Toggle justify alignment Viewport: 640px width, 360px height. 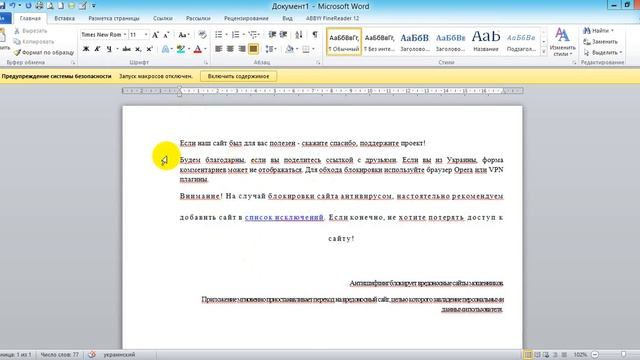click(253, 49)
